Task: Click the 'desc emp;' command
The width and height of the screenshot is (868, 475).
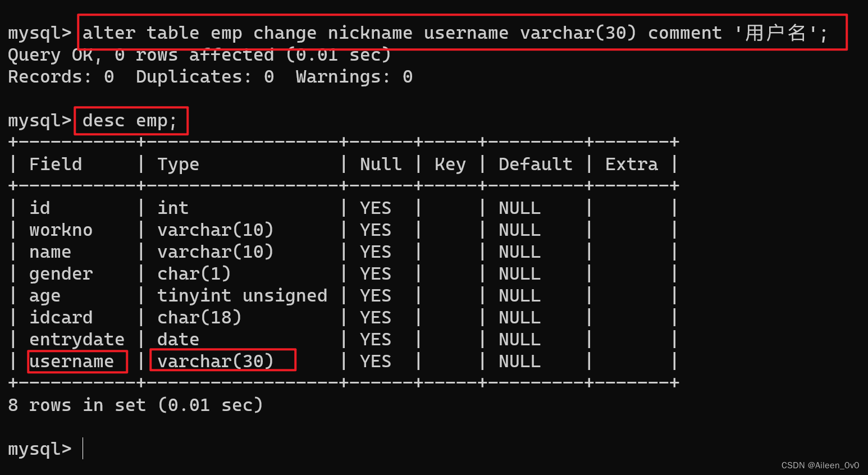Action: click(130, 121)
